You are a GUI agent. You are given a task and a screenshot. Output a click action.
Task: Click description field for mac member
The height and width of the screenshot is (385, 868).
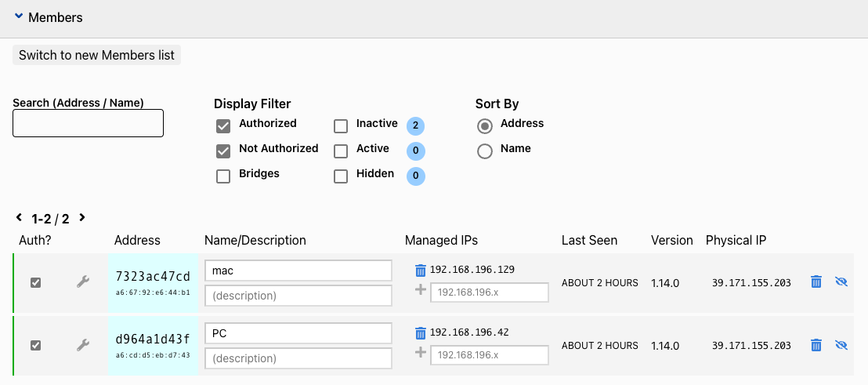pos(298,296)
